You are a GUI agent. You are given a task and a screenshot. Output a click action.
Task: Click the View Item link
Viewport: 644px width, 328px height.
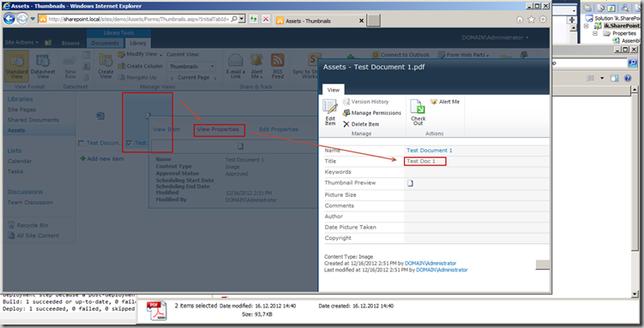click(x=166, y=129)
